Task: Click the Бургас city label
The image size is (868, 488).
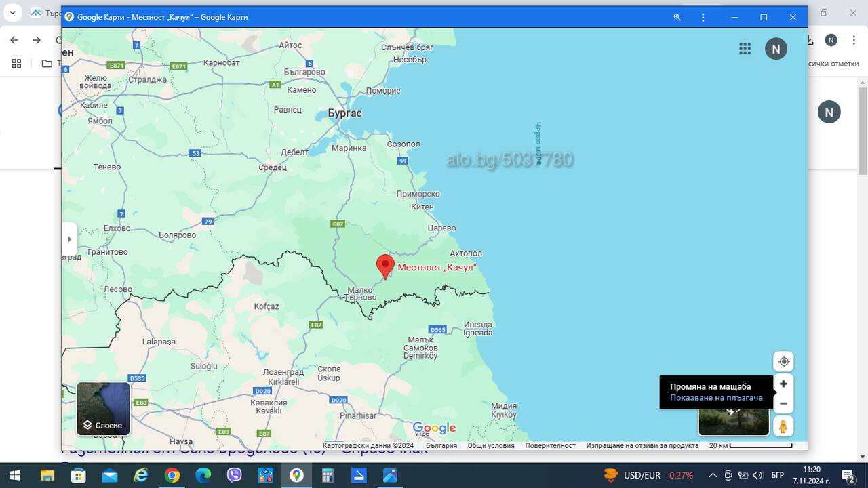Action: coord(344,113)
